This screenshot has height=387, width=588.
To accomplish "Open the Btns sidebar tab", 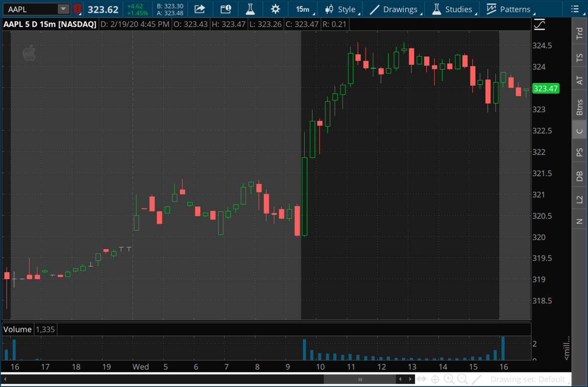I will [580, 106].
